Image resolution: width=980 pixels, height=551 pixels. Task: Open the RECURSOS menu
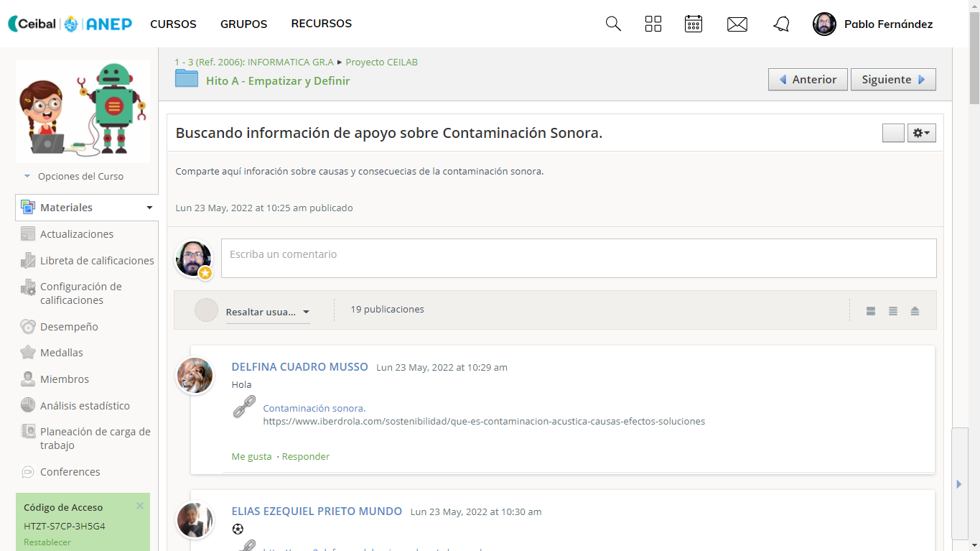click(321, 24)
